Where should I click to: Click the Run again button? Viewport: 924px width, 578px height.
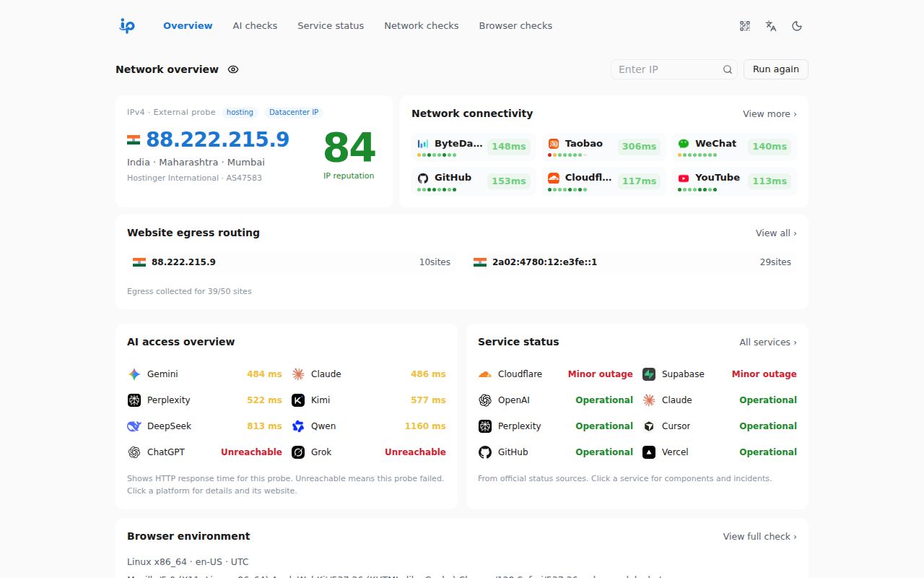(x=776, y=69)
